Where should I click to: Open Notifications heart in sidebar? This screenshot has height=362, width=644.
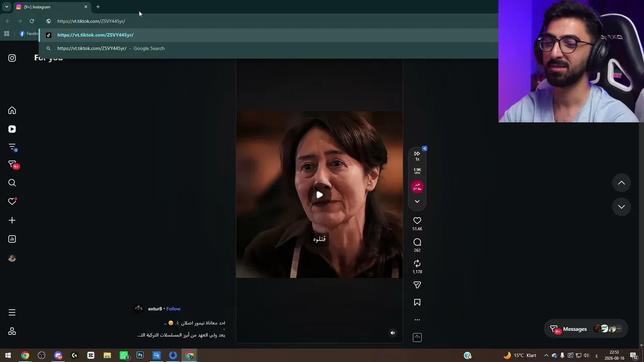12,202
